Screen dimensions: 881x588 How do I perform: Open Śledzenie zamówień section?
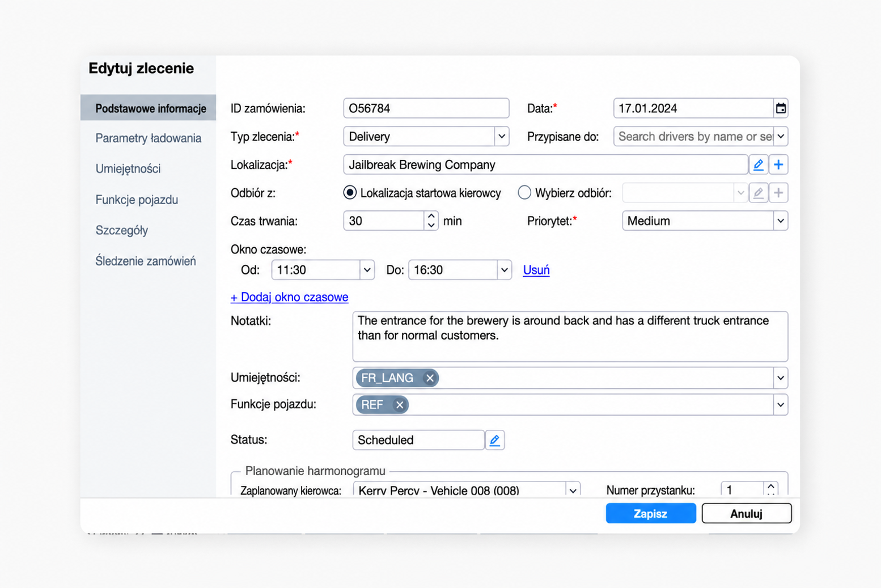pos(146,261)
